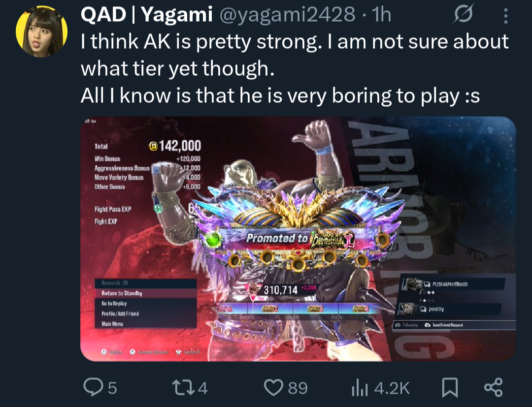Select the poultry player entry

click(450, 309)
